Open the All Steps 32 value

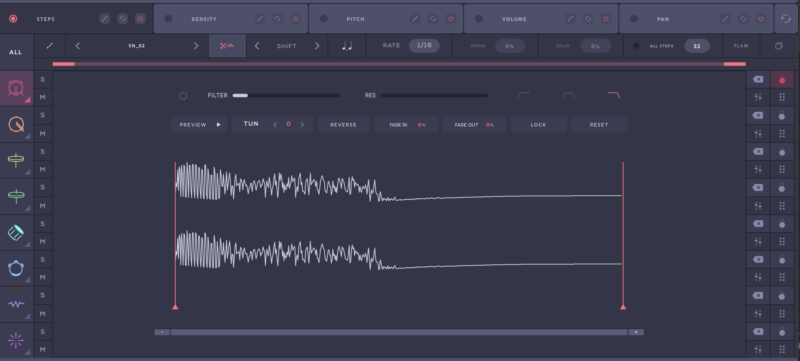[x=697, y=46]
